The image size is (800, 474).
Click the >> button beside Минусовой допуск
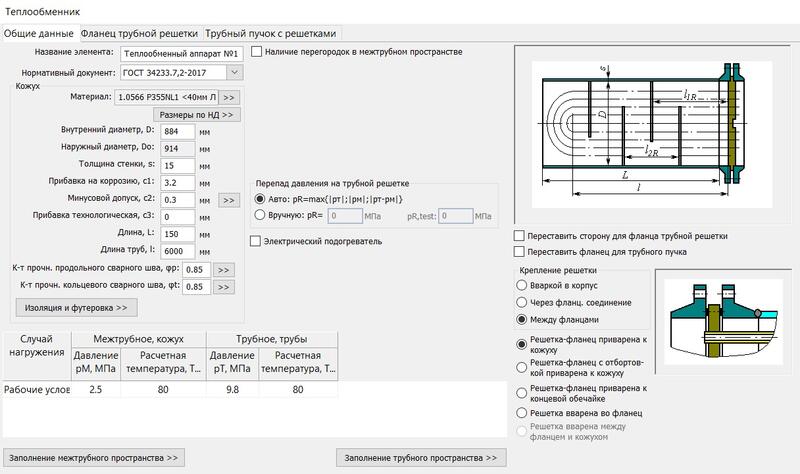pyautogui.click(x=229, y=200)
